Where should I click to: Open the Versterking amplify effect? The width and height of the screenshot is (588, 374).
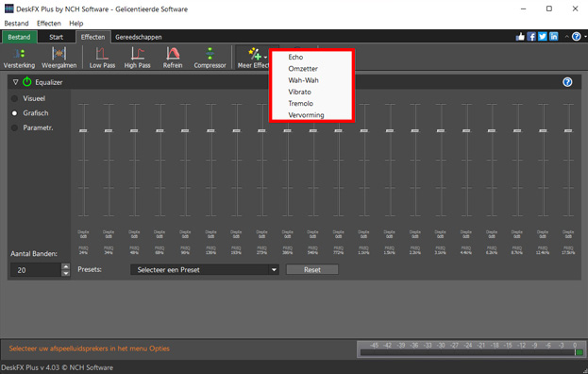19,58
